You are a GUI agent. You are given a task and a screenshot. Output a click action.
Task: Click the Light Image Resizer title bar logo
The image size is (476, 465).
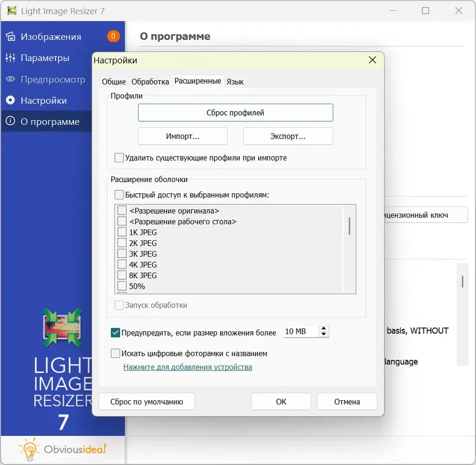click(x=12, y=10)
